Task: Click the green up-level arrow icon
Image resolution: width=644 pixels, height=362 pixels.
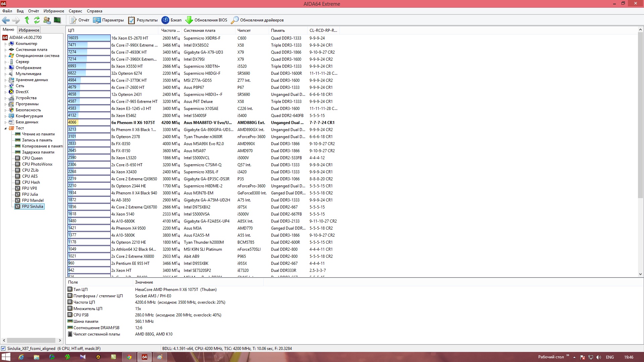Action: pyautogui.click(x=27, y=20)
